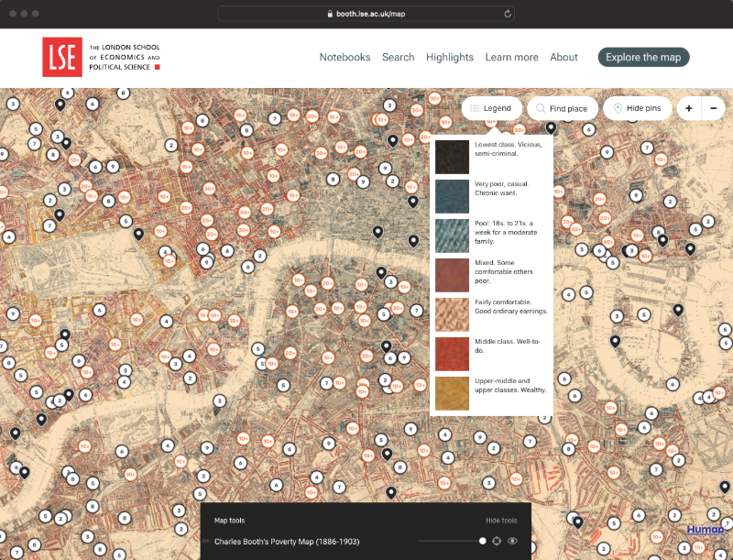Toggle Poverty Map layer visibility eye

(x=512, y=541)
